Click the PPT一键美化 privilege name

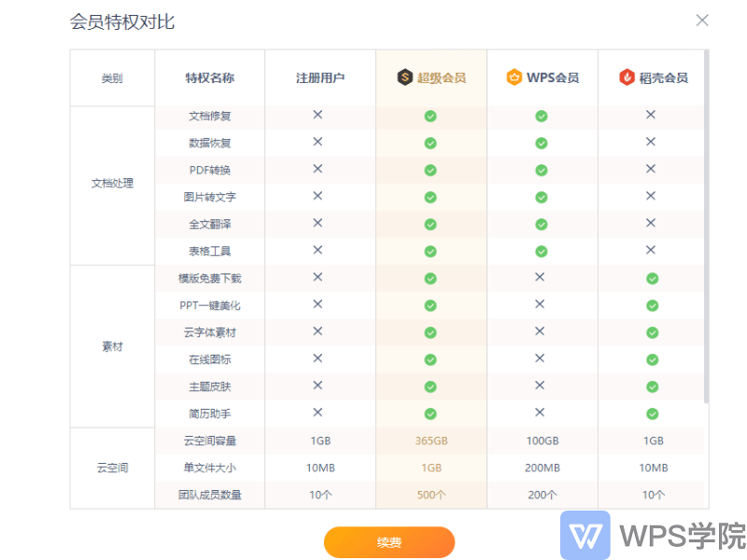[x=209, y=306]
